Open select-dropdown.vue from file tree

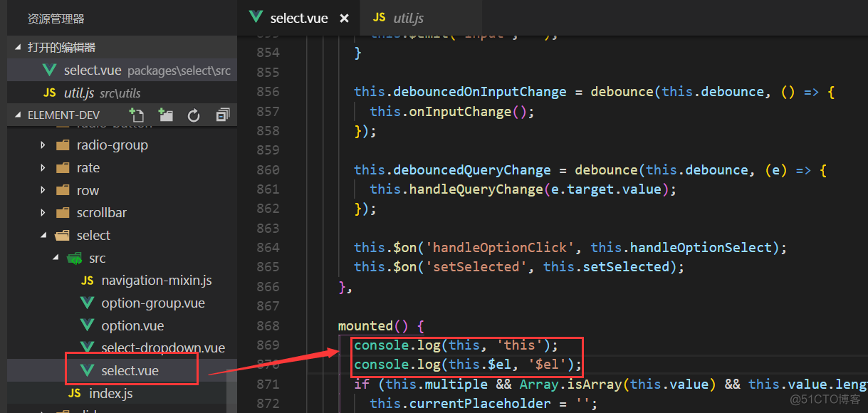click(x=162, y=347)
